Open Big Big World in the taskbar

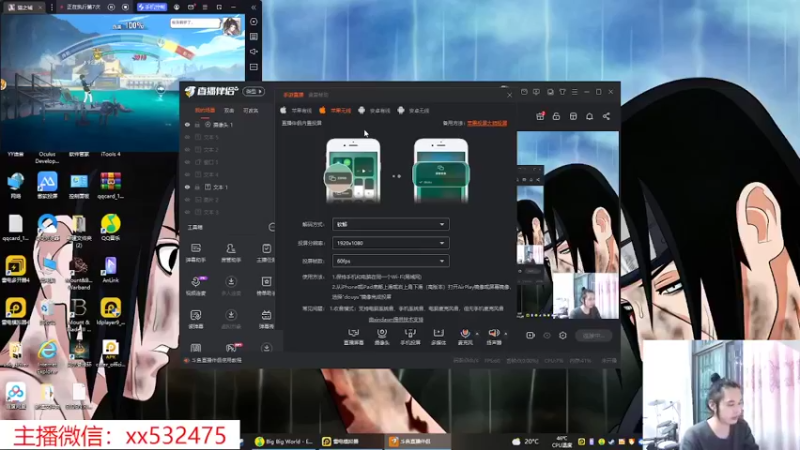tap(284, 441)
